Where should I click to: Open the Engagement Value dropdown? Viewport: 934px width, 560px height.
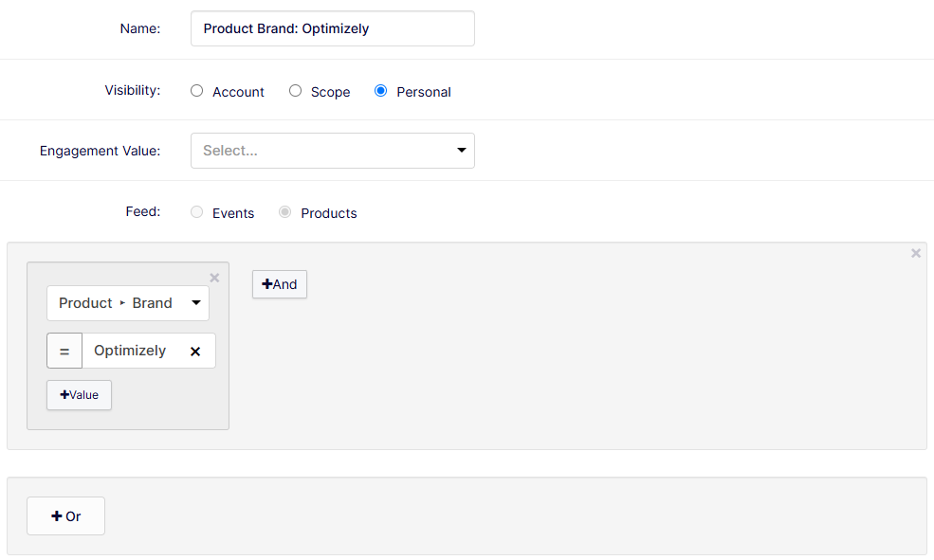click(332, 151)
